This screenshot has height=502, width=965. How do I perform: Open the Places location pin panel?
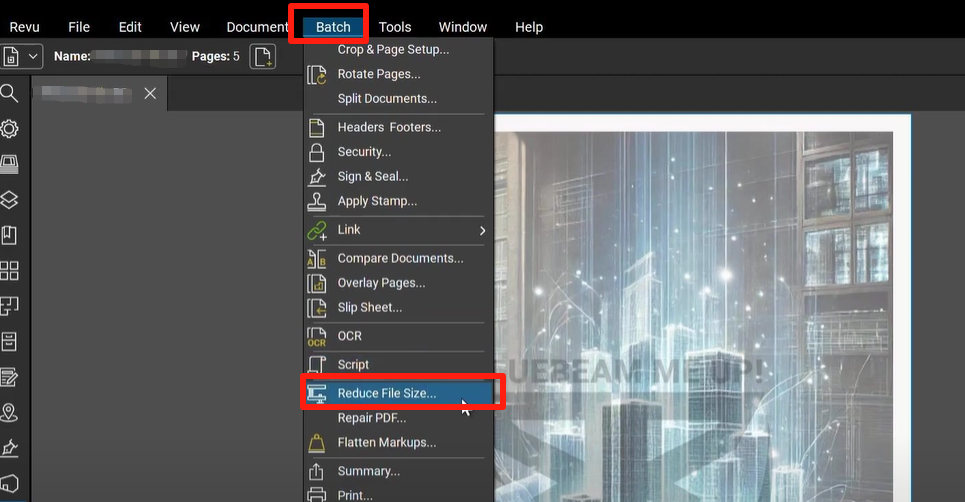9,412
